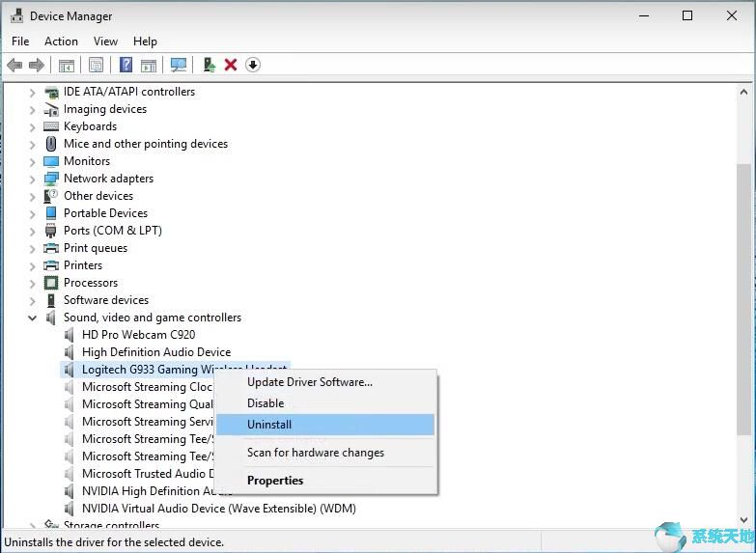The image size is (756, 553).
Task: Select the Microsoft Streaming Clock entry
Action: pos(147,387)
